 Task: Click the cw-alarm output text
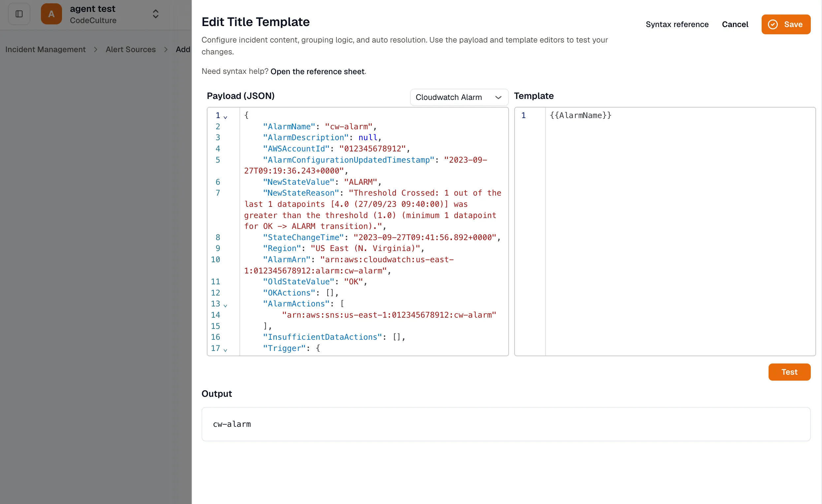pos(232,424)
